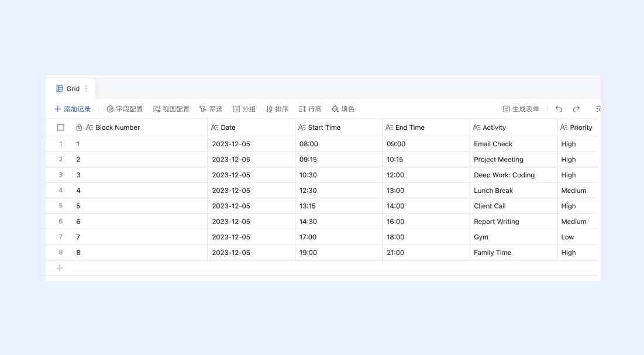Click End Time cell 21:00
The height and width of the screenshot is (355, 644).
pyautogui.click(x=426, y=253)
